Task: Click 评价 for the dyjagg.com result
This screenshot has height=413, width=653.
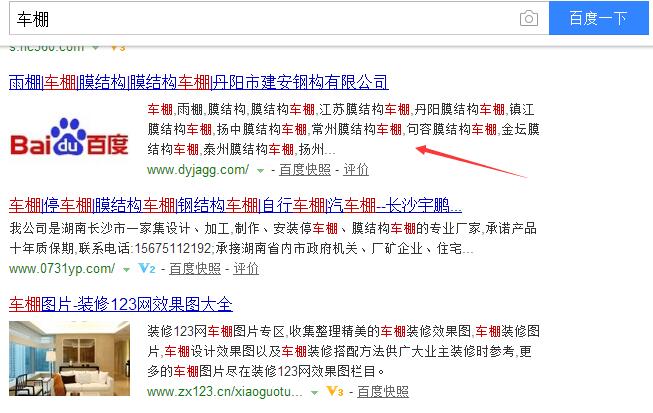Action: (356, 170)
